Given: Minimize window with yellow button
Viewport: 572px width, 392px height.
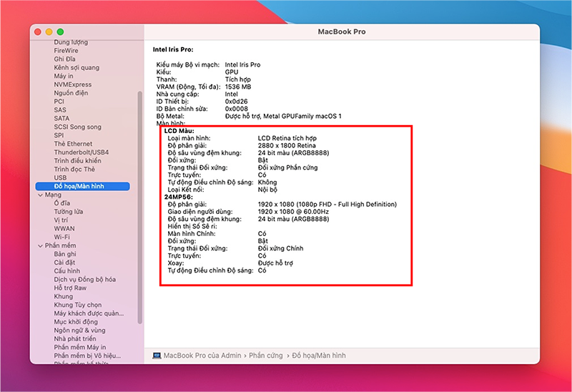Looking at the screenshot, I should pyautogui.click(x=49, y=31).
